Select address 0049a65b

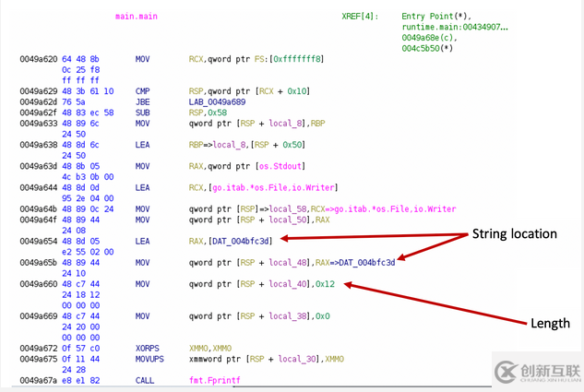point(39,263)
